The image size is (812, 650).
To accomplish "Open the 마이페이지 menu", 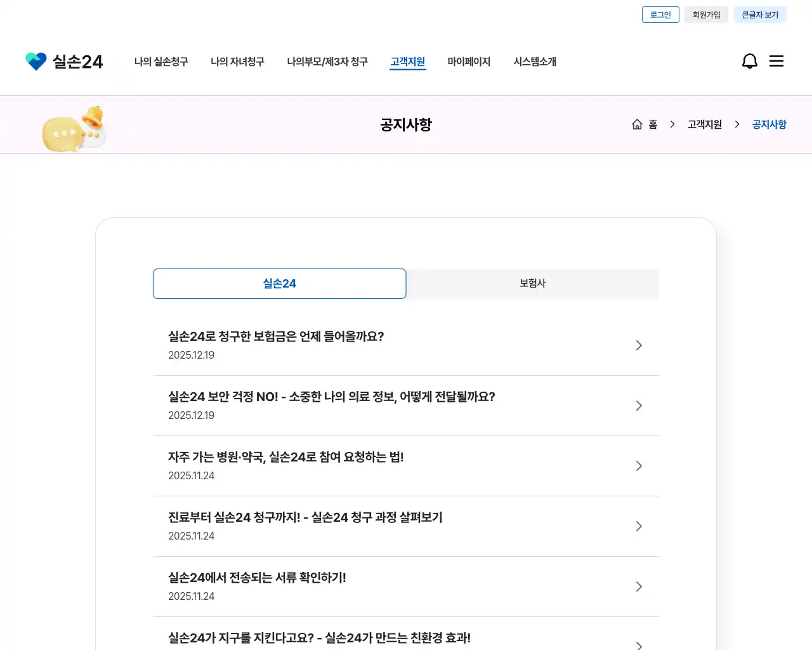I will coord(469,62).
